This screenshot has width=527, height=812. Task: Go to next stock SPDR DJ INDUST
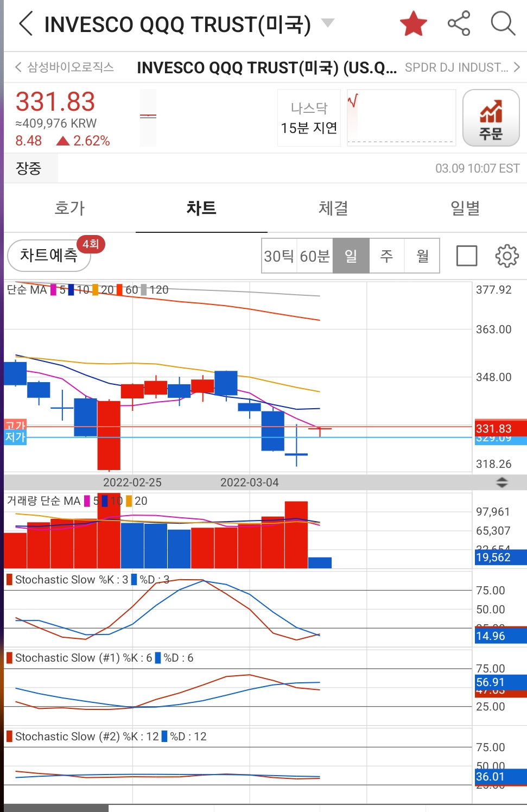pos(462,67)
